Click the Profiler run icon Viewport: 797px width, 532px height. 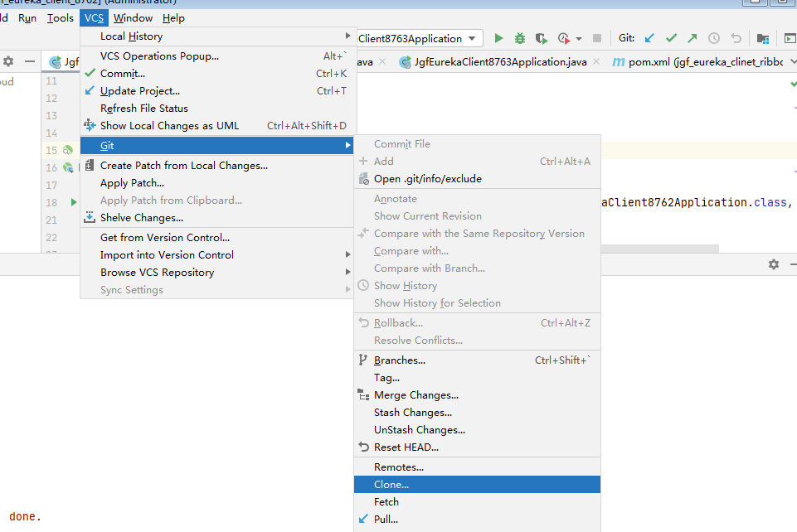coord(564,39)
